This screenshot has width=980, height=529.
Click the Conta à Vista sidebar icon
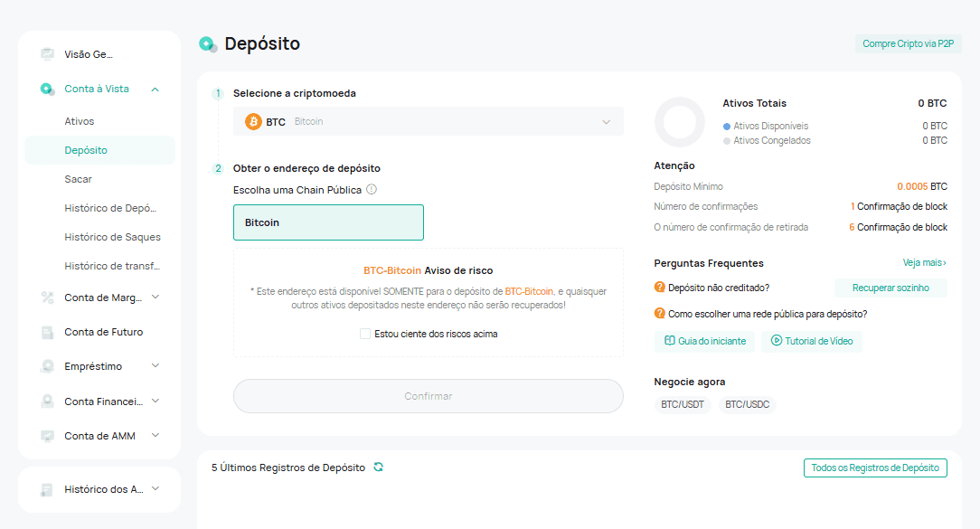(x=48, y=89)
